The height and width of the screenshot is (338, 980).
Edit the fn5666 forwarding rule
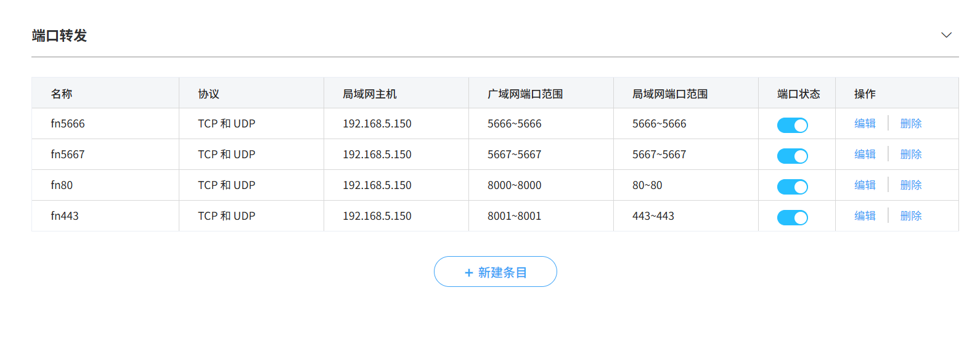pos(865,124)
